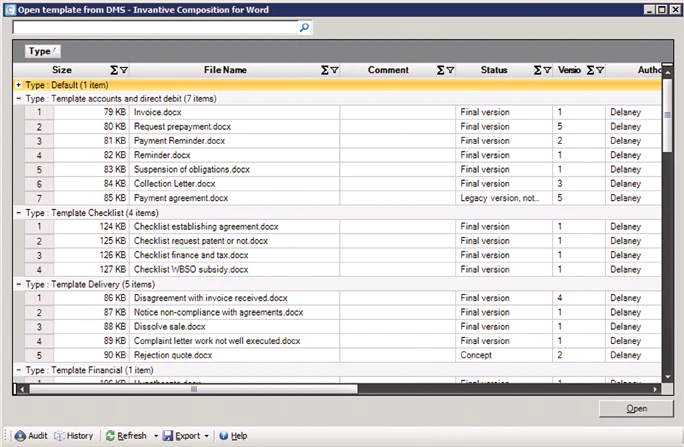
Task: Refresh the template list
Action: point(127,436)
